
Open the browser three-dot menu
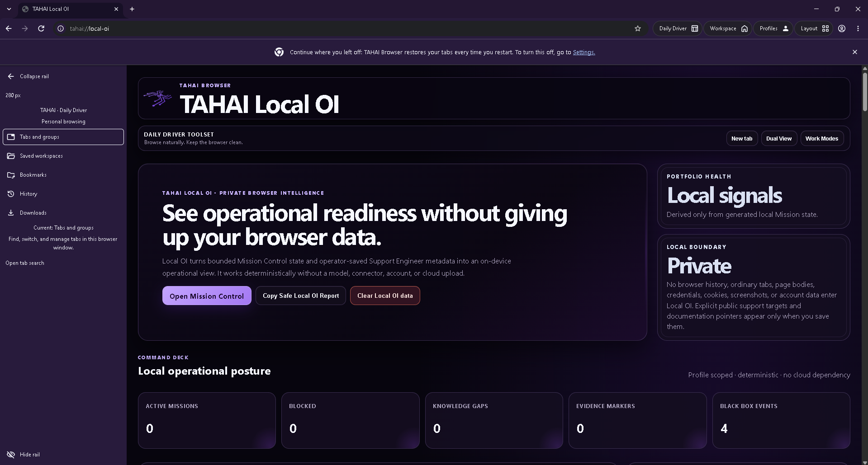(x=858, y=28)
